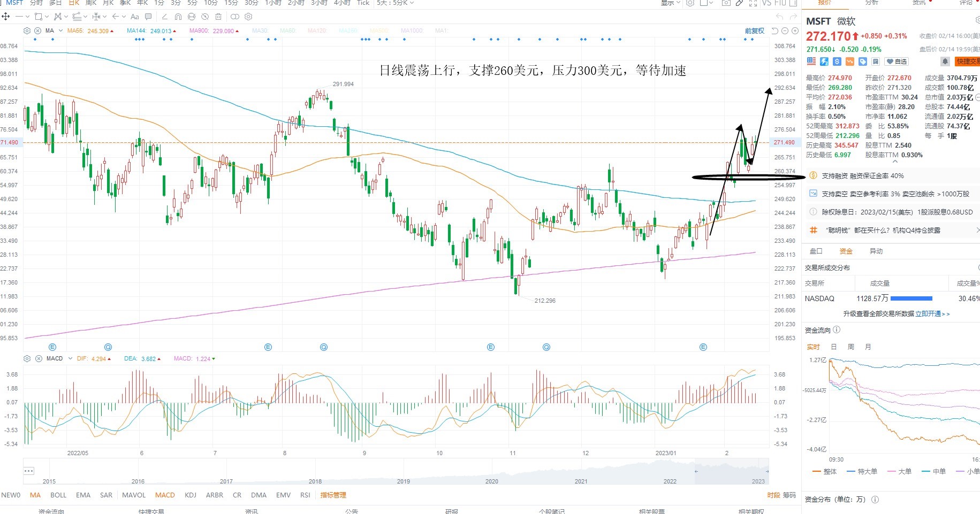Viewport: 980px width, 514px height.
Task: Open the 资金 capital tab
Action: [x=846, y=251]
